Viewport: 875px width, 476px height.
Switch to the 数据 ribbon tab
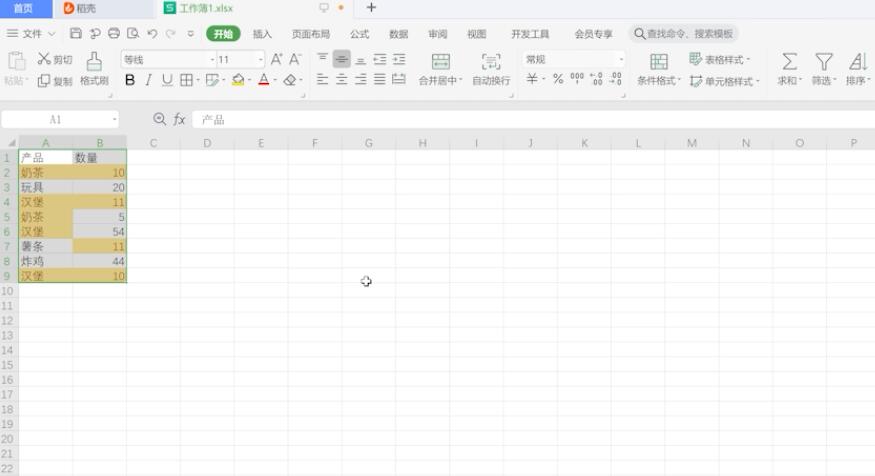[x=398, y=34]
